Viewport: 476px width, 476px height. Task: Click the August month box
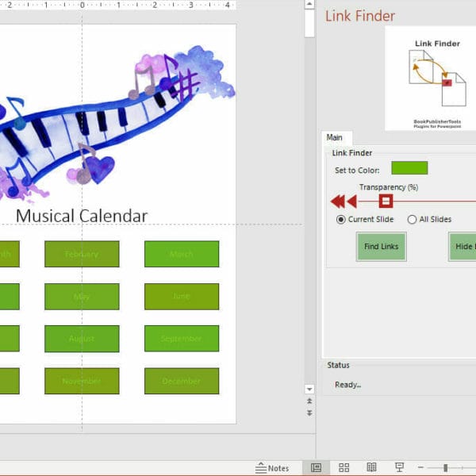tap(82, 339)
